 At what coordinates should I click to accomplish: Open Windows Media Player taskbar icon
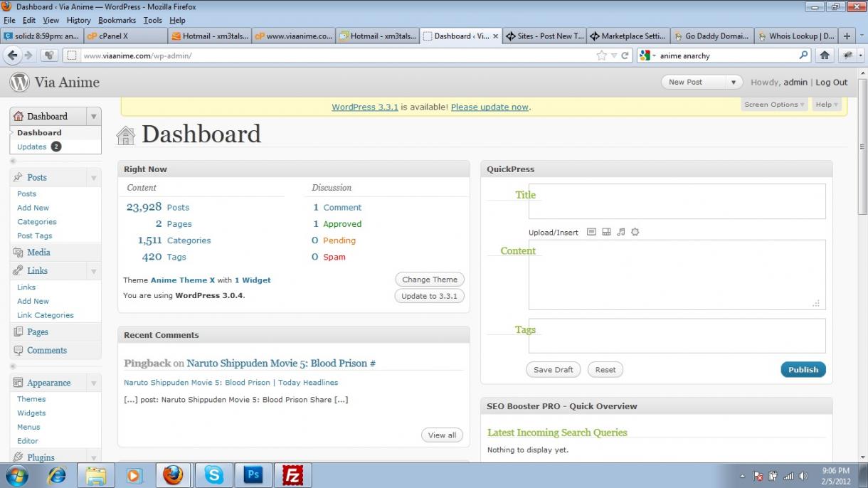(x=134, y=475)
